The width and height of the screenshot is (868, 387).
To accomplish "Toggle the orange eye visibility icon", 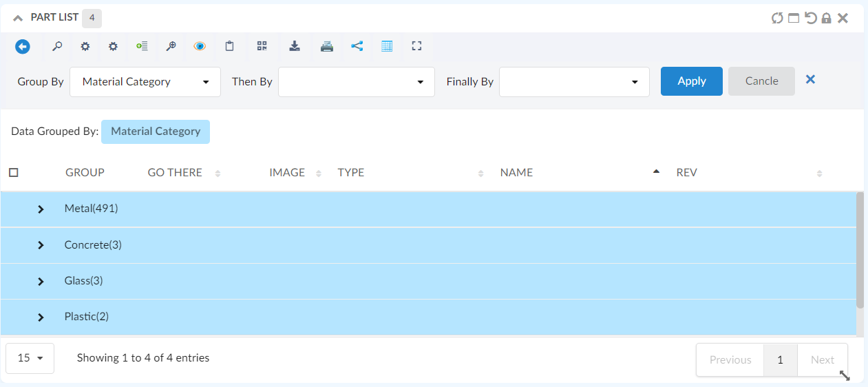I will pos(200,46).
